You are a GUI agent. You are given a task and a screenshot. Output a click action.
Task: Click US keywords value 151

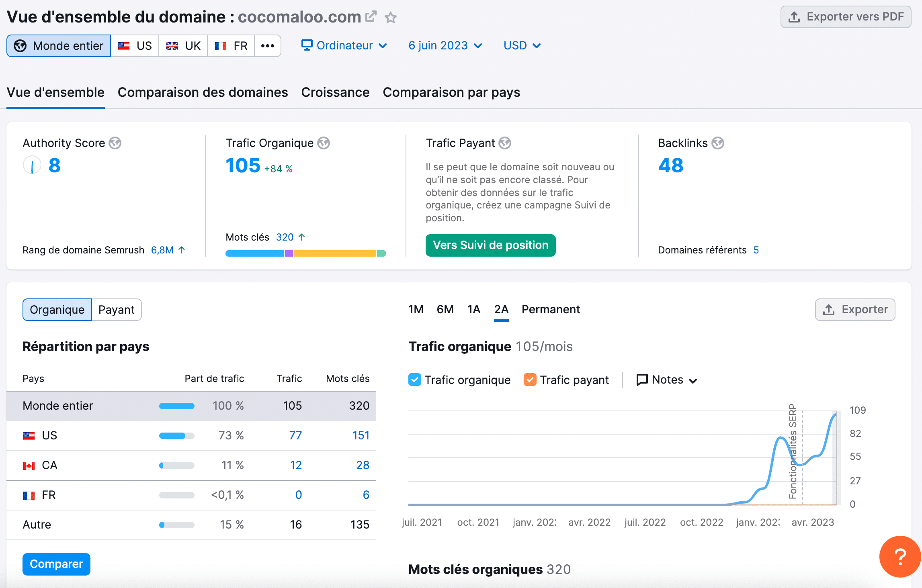coord(361,435)
